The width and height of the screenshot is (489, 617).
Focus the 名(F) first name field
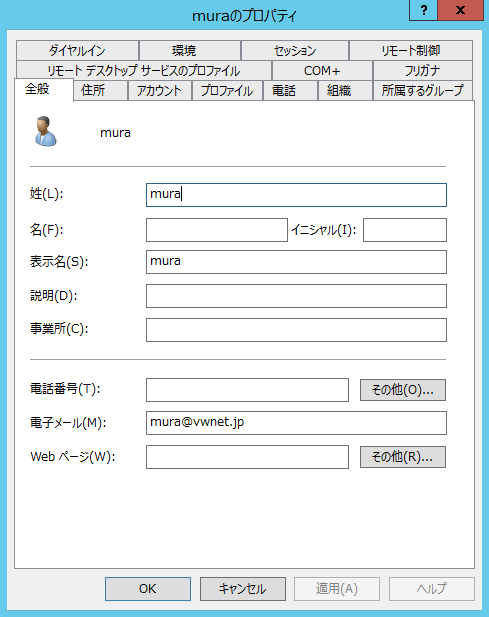(x=217, y=230)
